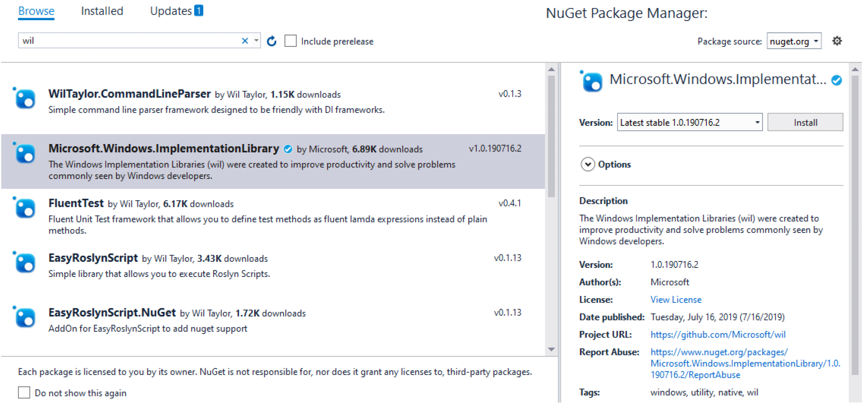
Task: Click the FluentTest package icon
Action: 25,208
